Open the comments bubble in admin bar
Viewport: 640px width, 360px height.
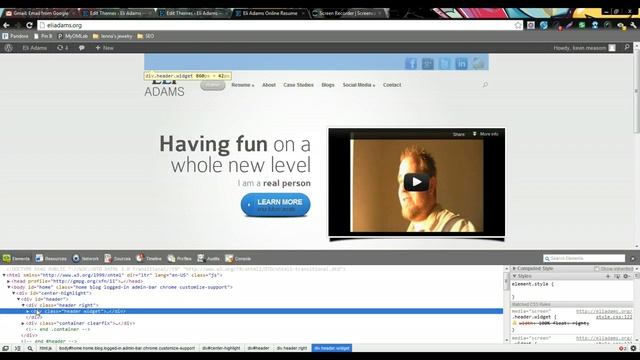[82, 48]
